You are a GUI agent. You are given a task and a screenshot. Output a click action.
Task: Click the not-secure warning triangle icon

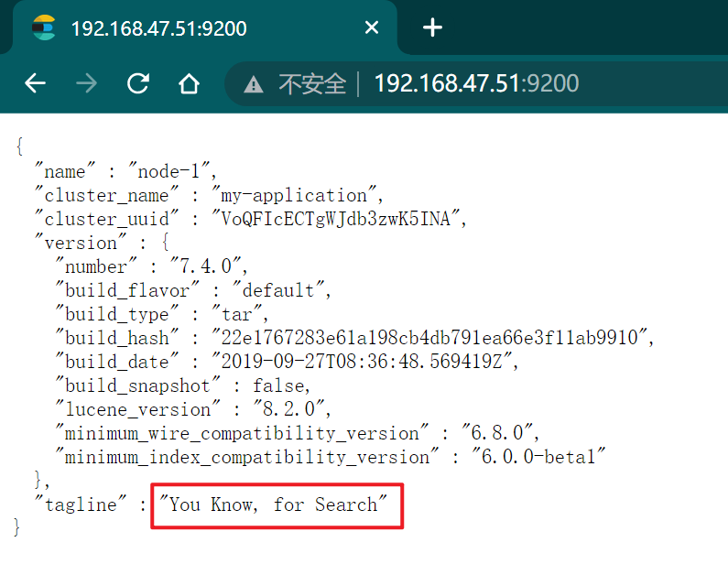[x=253, y=84]
